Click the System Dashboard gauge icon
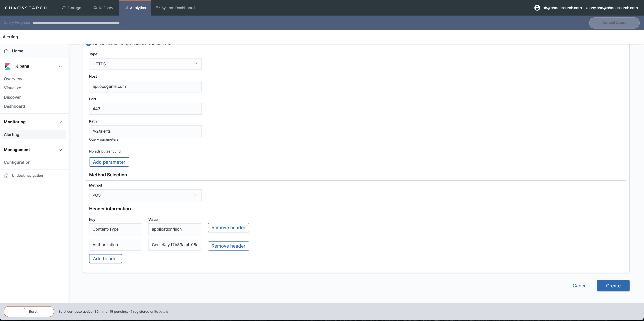644x321 pixels. point(158,8)
